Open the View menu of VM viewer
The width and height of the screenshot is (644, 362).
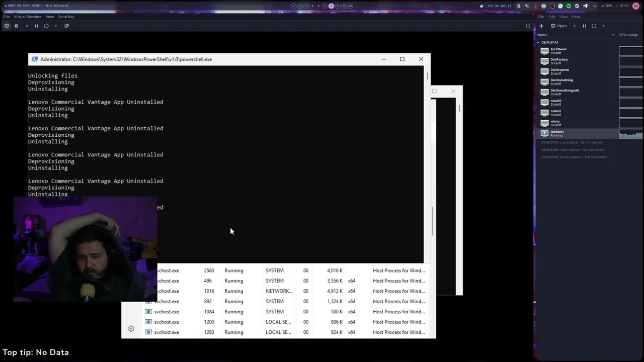(x=50, y=17)
